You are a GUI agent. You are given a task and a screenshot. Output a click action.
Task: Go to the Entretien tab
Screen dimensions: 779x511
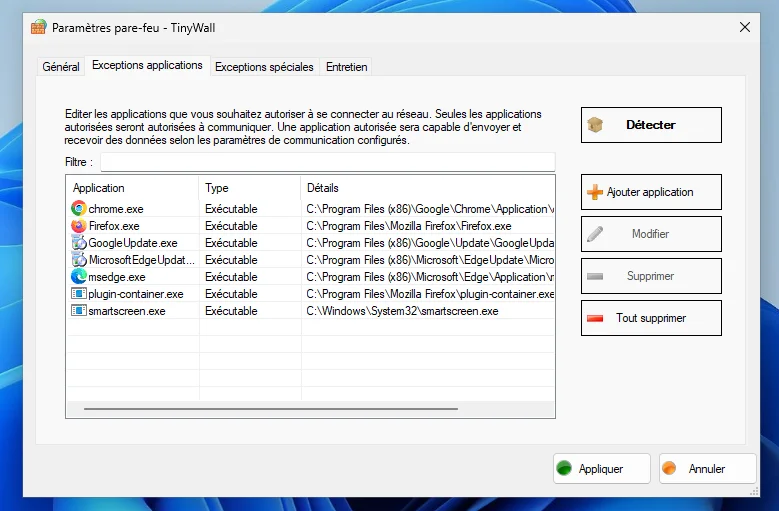pos(347,67)
